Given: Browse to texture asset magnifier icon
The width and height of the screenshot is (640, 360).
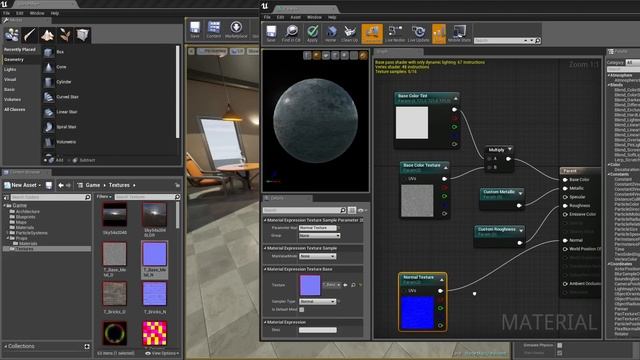Looking at the screenshot, I should coord(353,285).
